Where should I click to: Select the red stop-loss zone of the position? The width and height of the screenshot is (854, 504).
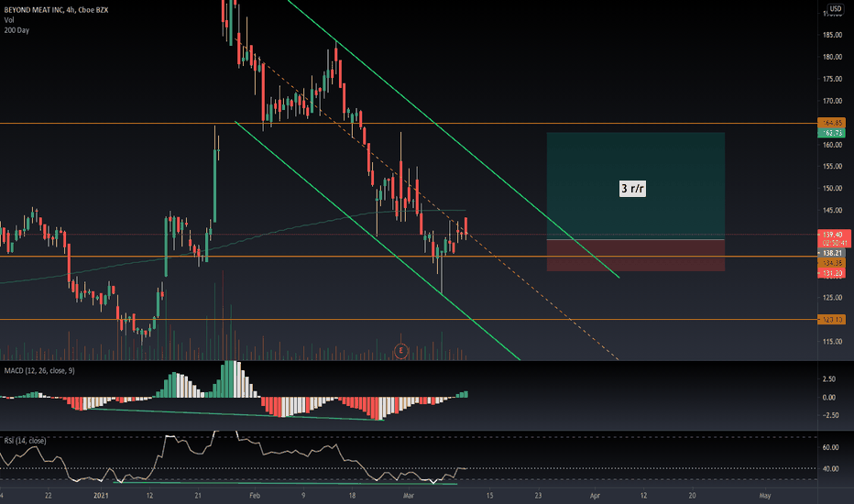point(636,256)
